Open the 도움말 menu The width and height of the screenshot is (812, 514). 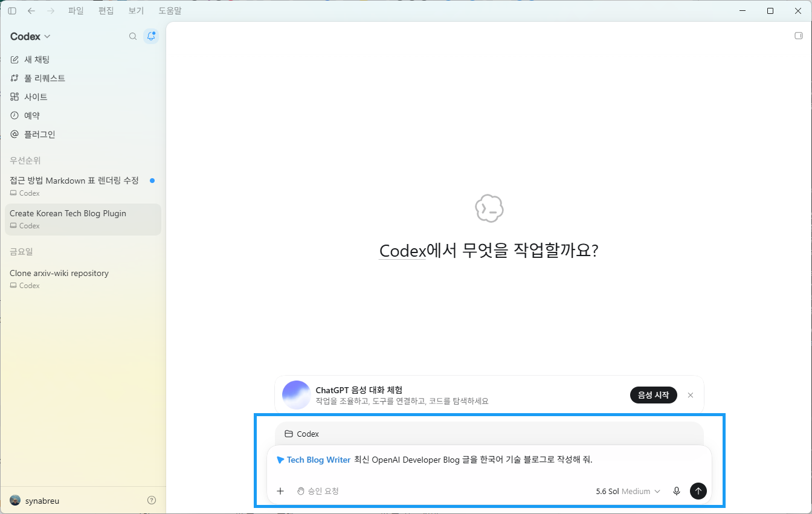point(170,11)
